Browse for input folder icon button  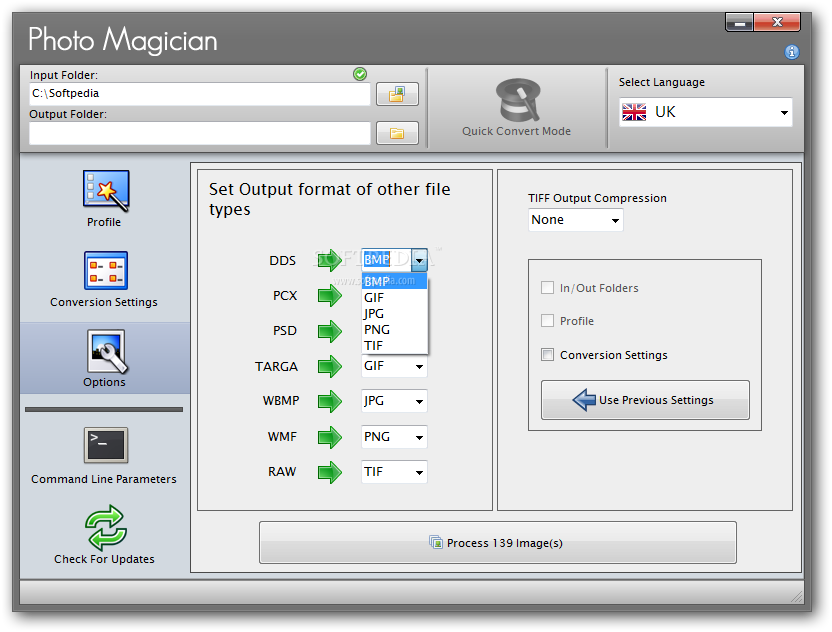pyautogui.click(x=397, y=94)
